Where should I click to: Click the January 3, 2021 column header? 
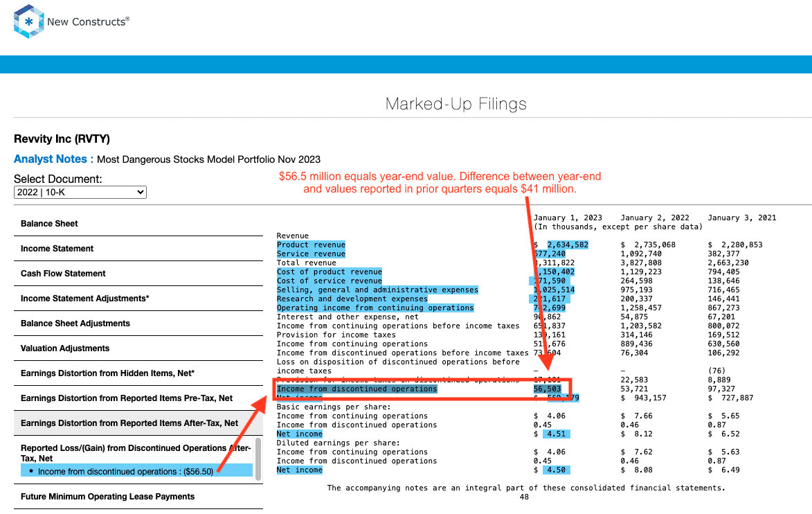click(741, 218)
